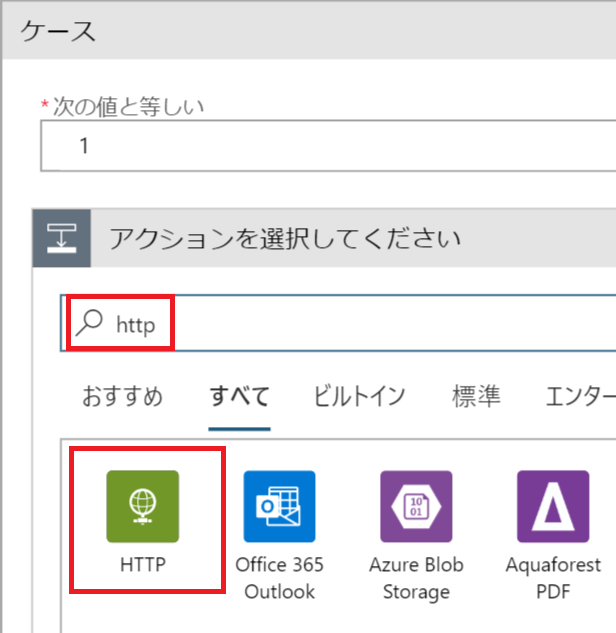
Task: Click the Azure Blob Storage label
Action: 415,578
